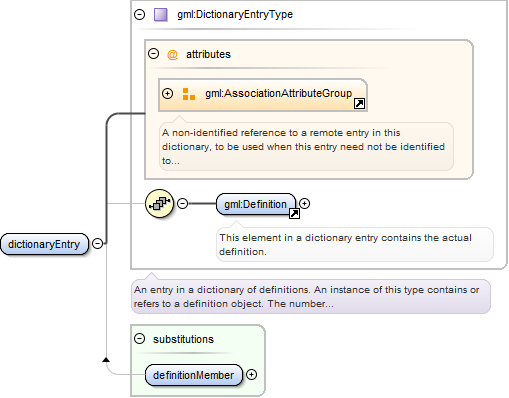Collapse the sequence compositor branch

[182, 203]
